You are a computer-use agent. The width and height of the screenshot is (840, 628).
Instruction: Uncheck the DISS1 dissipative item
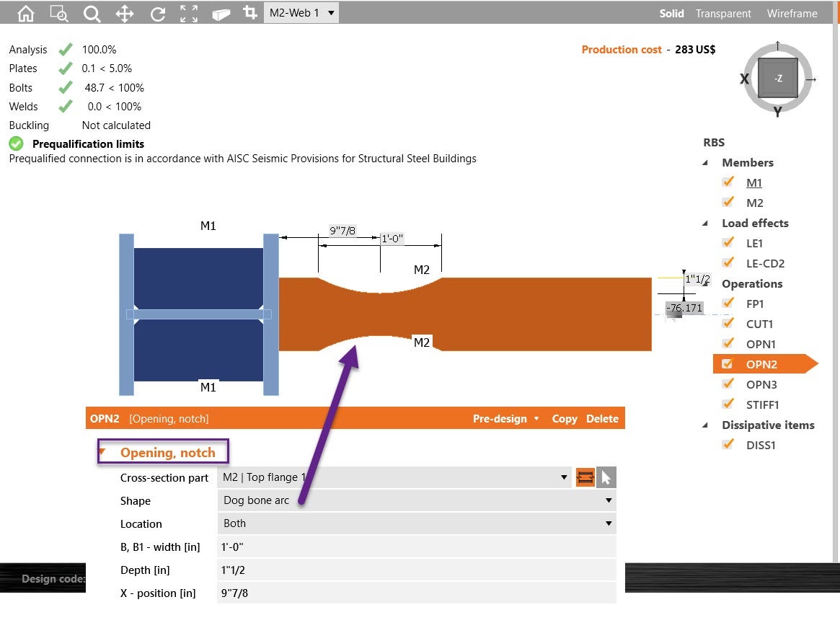pos(728,445)
